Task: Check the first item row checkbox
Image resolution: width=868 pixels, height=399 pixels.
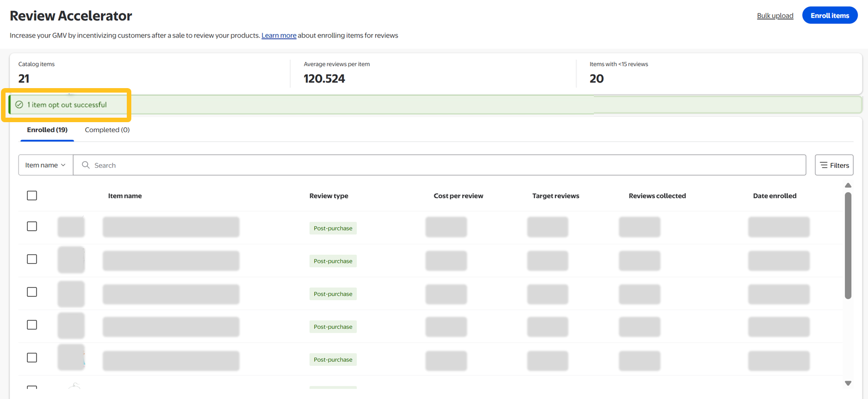Action: 32,226
